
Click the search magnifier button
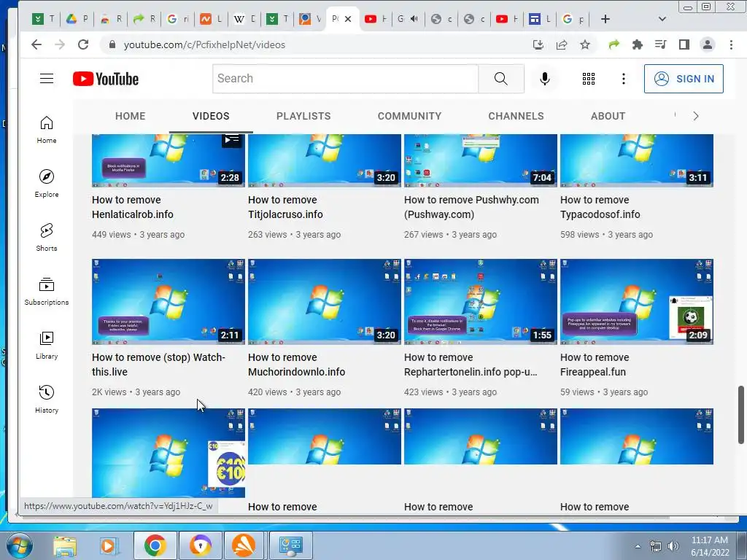click(500, 79)
